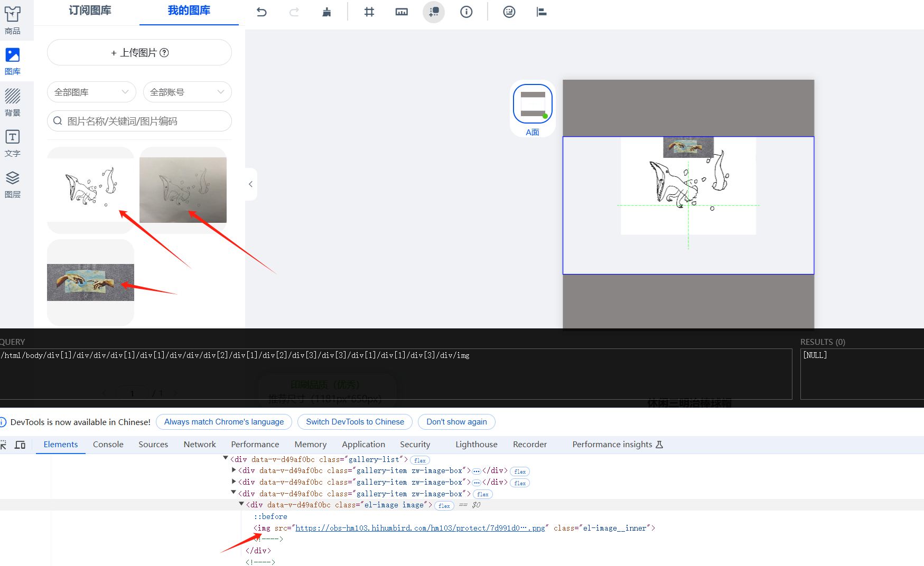Image resolution: width=924 pixels, height=566 pixels.
Task: Toggle the grid display icon
Action: point(369,12)
